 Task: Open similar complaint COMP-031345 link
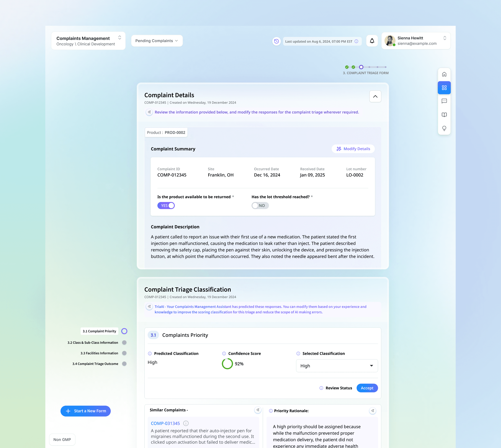165,423
